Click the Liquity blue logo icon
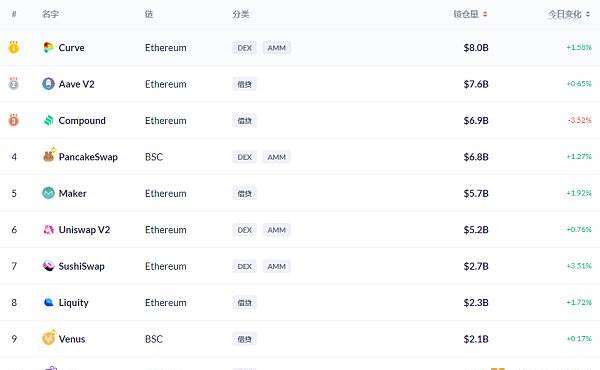 pos(48,302)
